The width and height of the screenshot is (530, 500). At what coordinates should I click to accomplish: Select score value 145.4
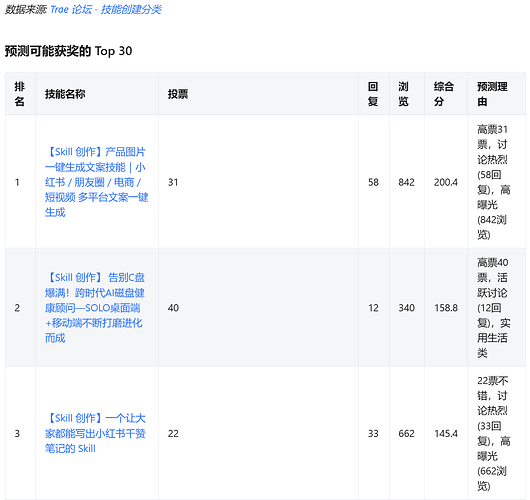pyautogui.click(x=446, y=433)
